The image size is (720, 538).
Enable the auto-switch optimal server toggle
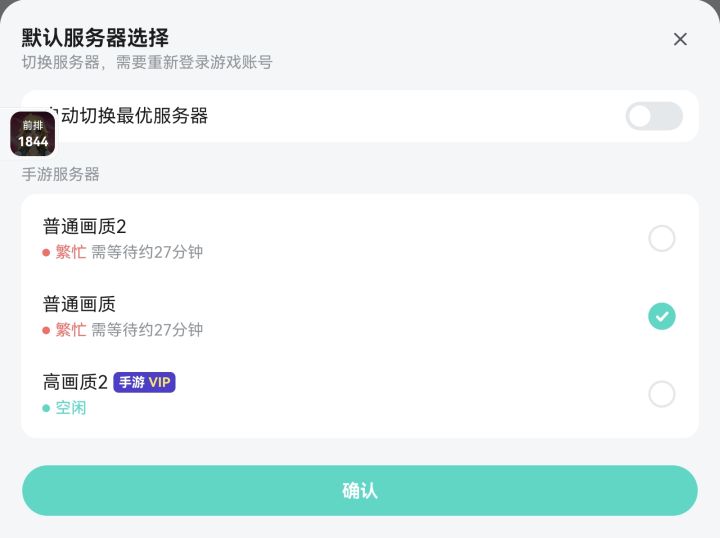654,116
